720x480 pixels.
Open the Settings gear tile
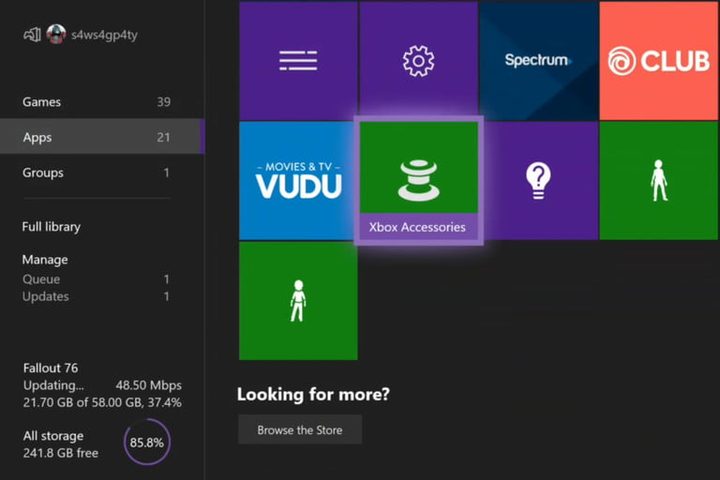pos(418,61)
